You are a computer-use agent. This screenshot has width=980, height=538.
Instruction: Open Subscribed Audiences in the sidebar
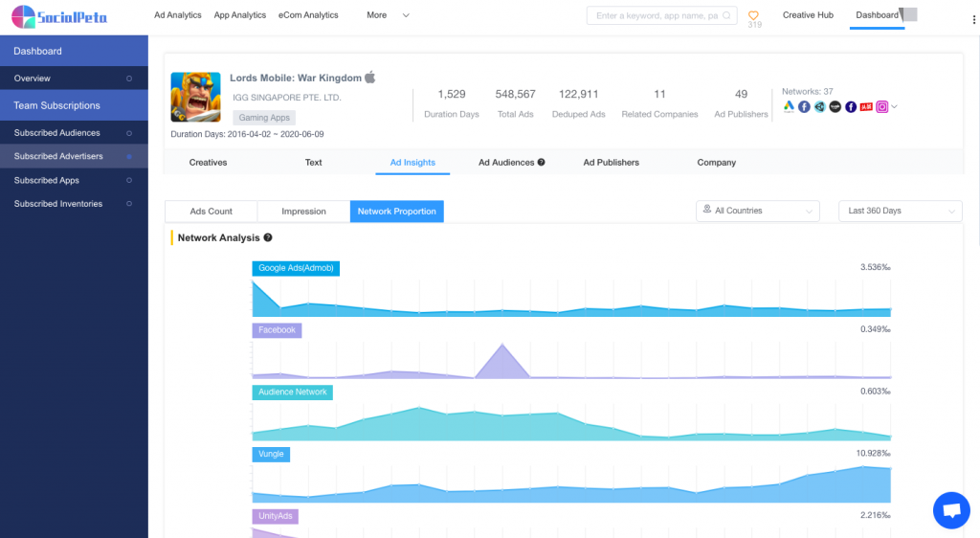click(x=74, y=132)
